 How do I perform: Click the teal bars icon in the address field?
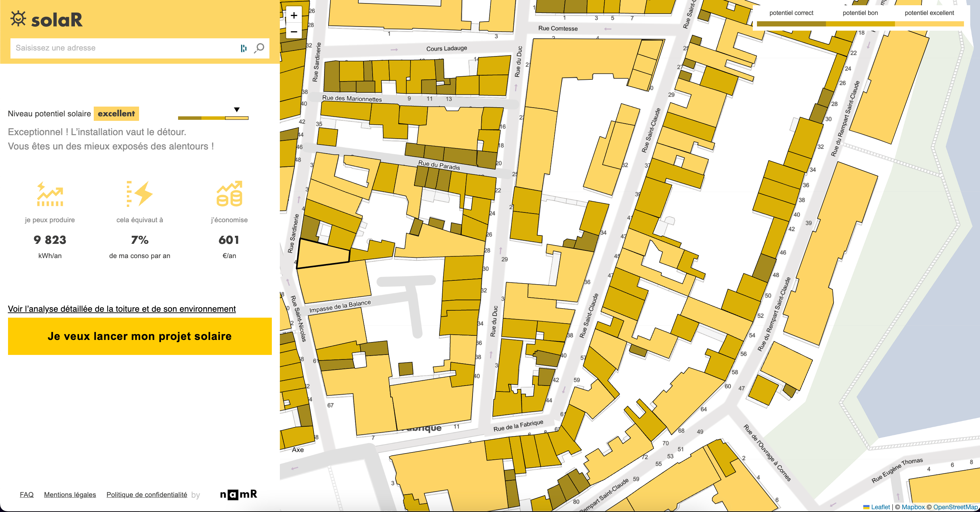tap(244, 48)
